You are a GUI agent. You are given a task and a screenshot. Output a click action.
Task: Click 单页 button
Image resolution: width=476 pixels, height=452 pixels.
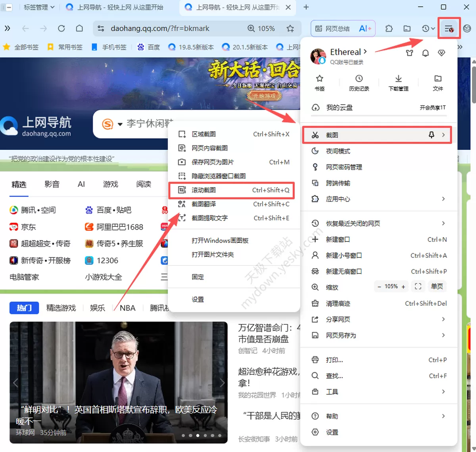click(x=437, y=286)
